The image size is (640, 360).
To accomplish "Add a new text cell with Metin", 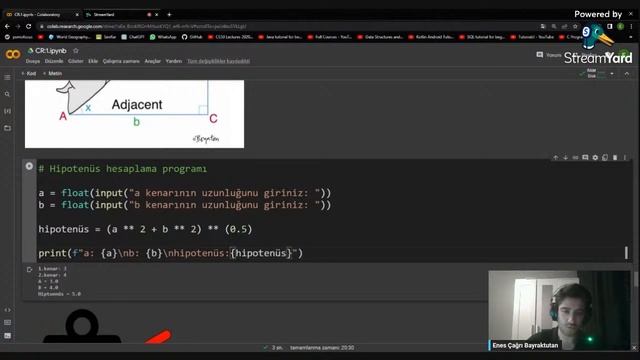I will pos(53,73).
